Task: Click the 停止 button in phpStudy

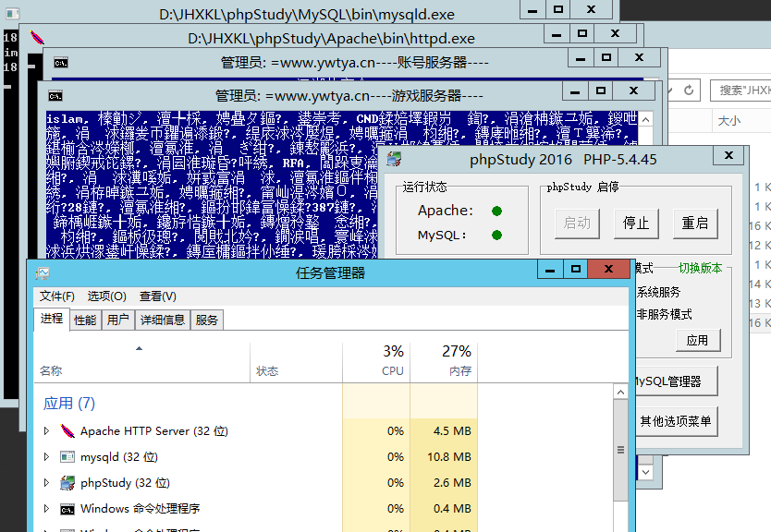Action: [636, 224]
